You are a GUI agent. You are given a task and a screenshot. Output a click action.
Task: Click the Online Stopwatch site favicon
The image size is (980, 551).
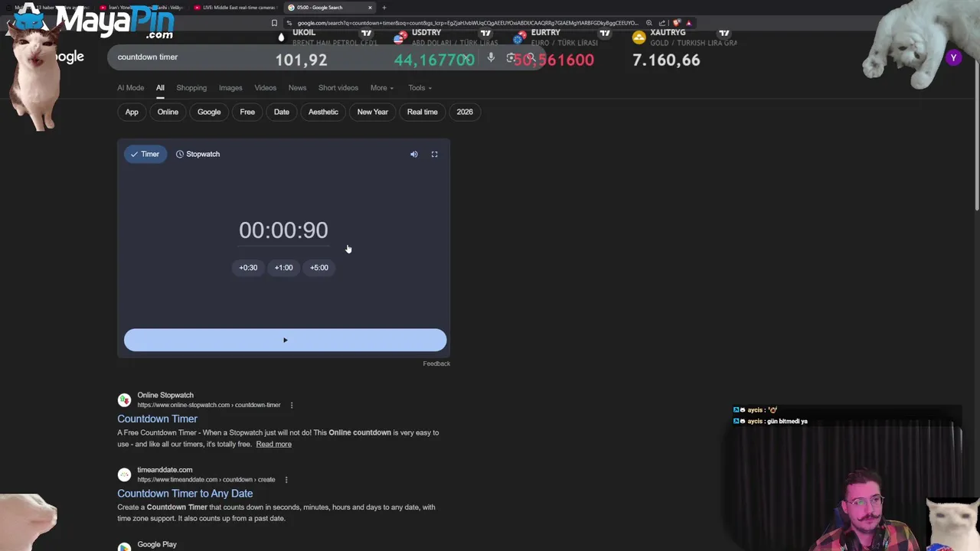pos(124,399)
